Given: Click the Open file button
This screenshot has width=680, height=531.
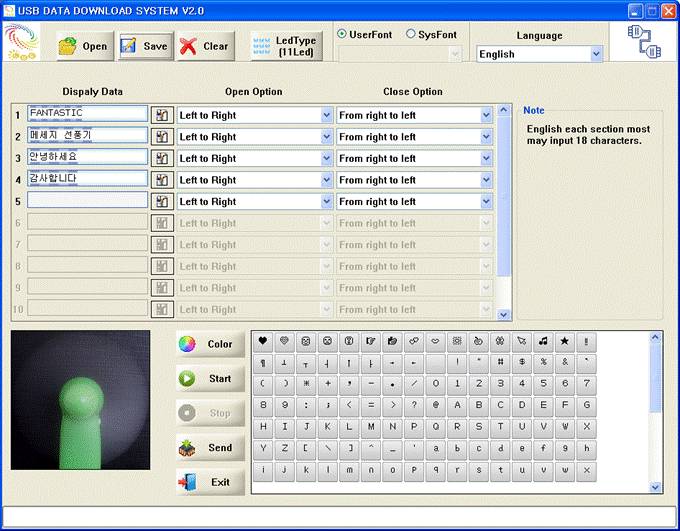Looking at the screenshot, I should (x=85, y=46).
